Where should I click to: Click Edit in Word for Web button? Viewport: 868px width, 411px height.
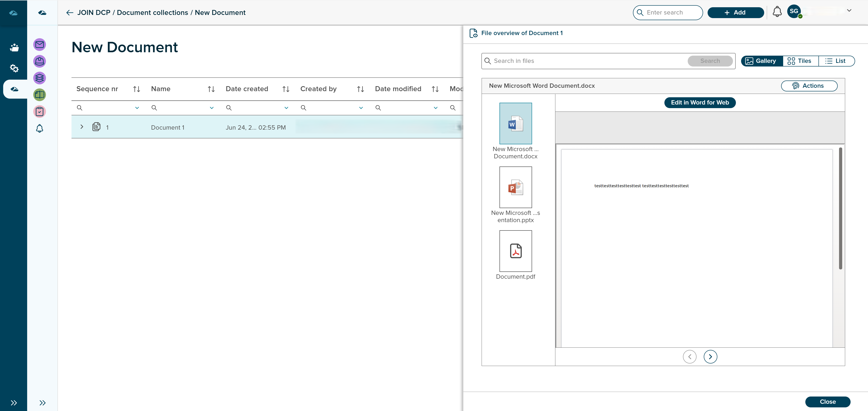point(699,102)
